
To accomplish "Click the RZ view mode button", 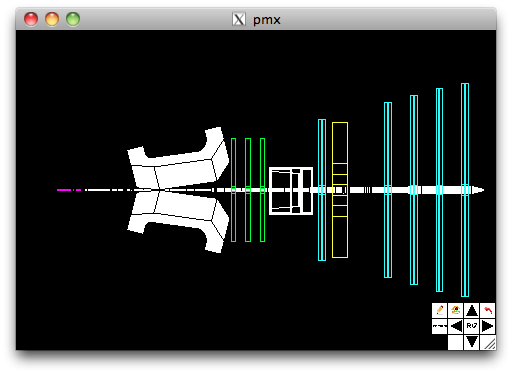I will pyautogui.click(x=471, y=326).
